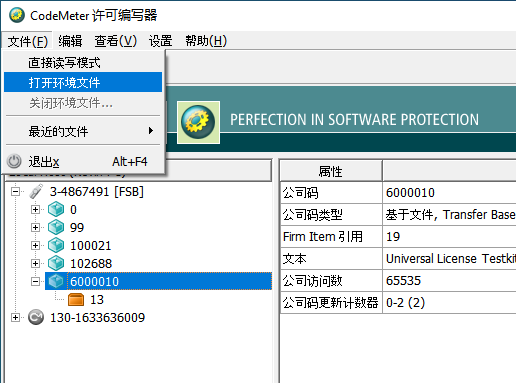Select tree item 130-1633636009
The width and height of the screenshot is (516, 383).
pos(97,317)
